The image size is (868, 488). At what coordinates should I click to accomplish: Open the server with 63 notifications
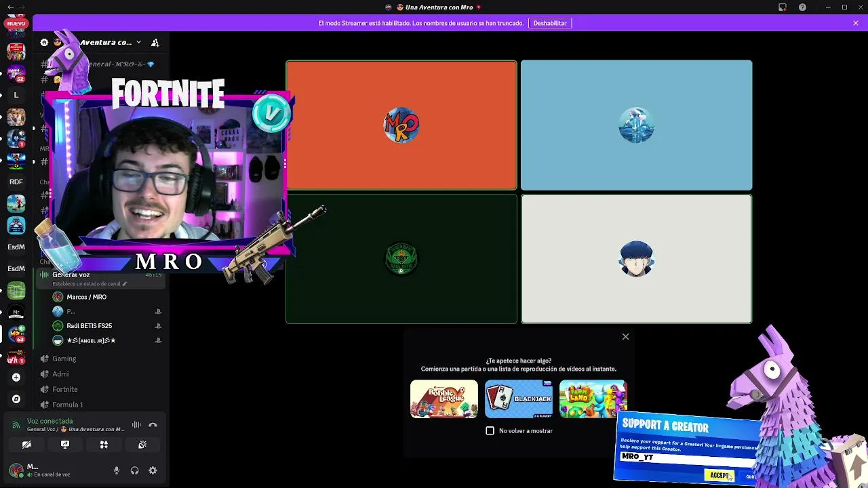pyautogui.click(x=16, y=333)
